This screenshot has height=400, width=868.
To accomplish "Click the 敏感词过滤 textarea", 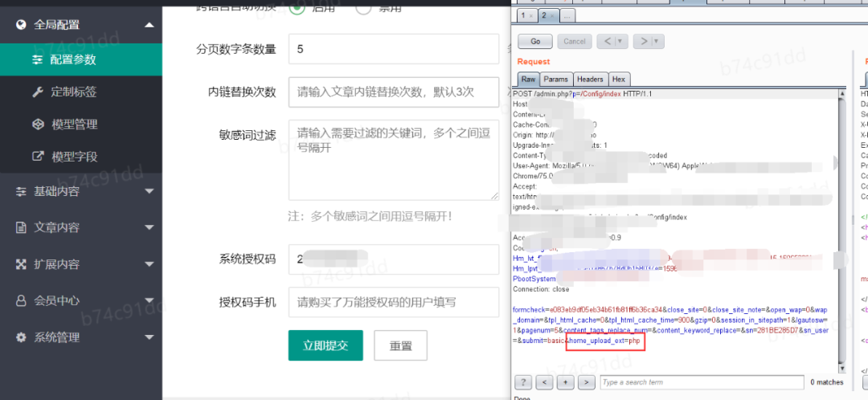I will 394,160.
